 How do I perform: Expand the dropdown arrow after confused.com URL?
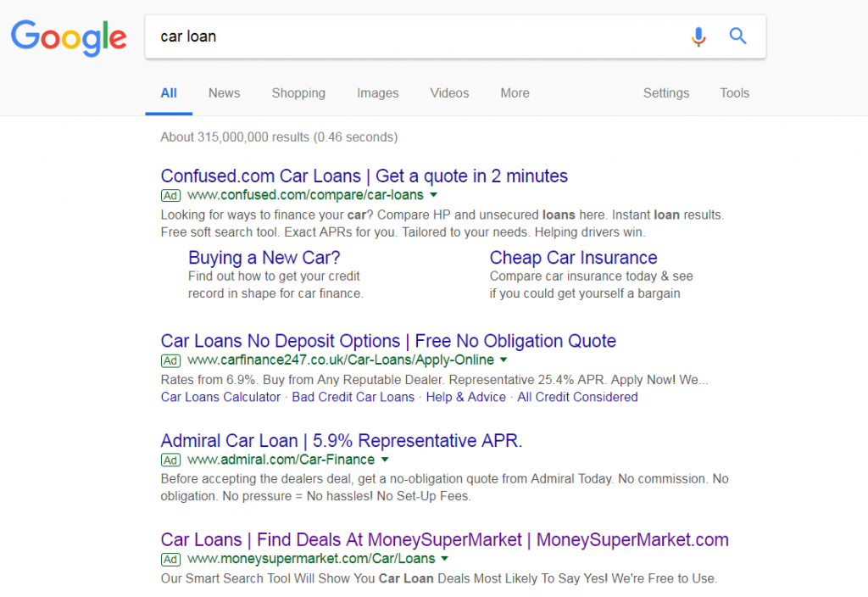(x=434, y=195)
